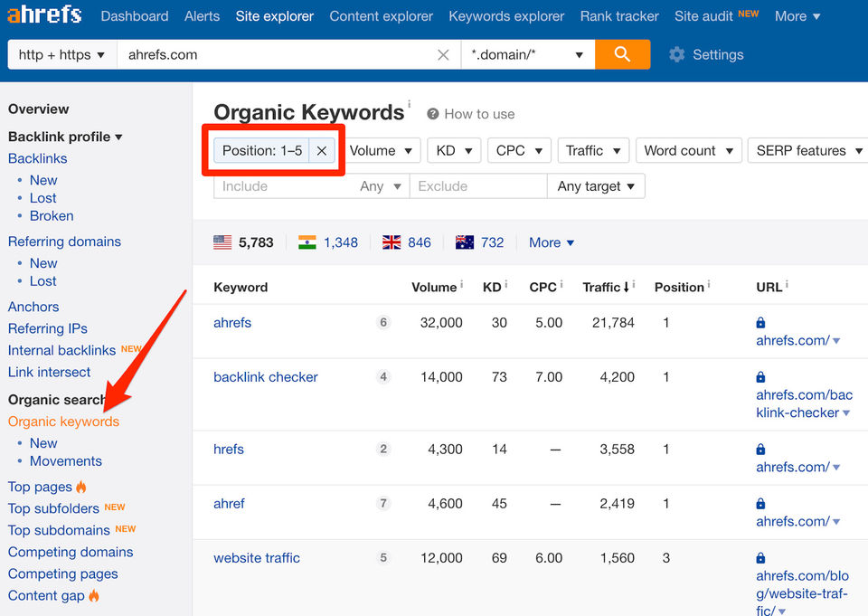This screenshot has height=616, width=868.
Task: Open Rank tracker from top navigation
Action: tap(619, 16)
